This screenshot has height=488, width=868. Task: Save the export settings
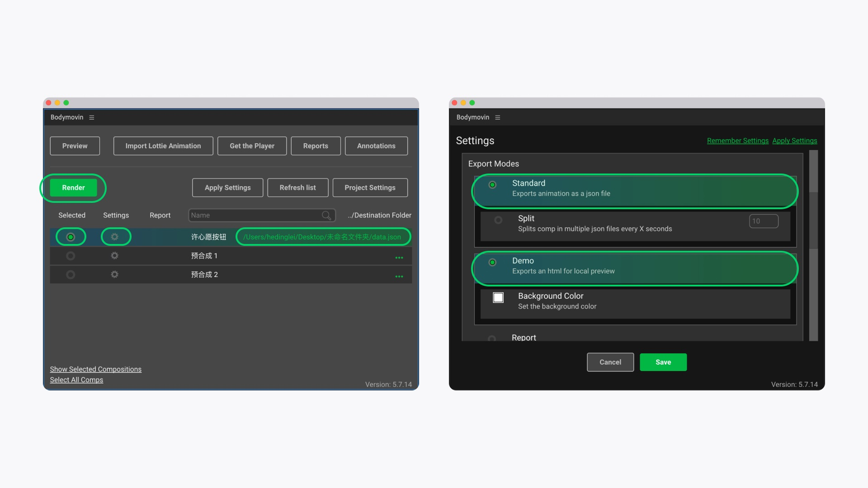pyautogui.click(x=663, y=362)
